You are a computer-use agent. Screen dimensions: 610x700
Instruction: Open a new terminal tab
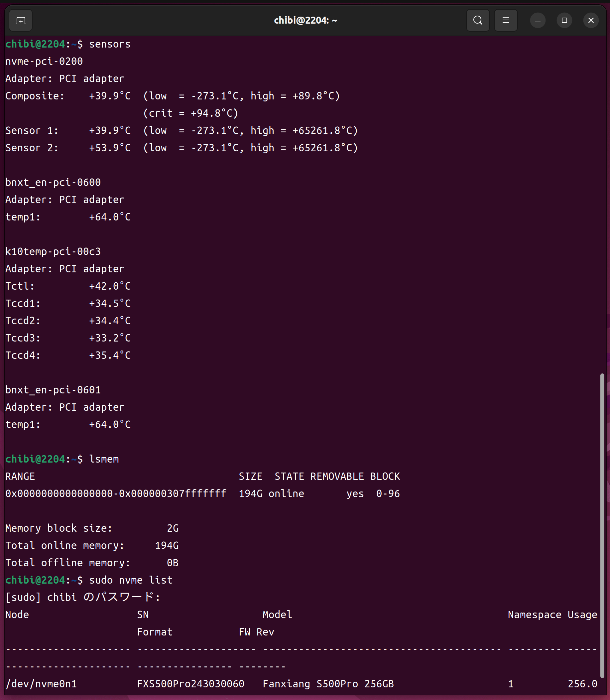[x=21, y=21]
